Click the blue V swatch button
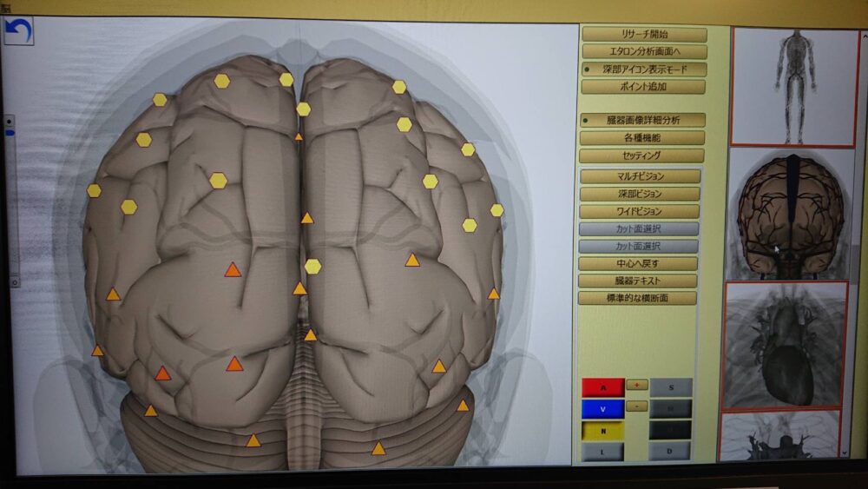 point(603,409)
